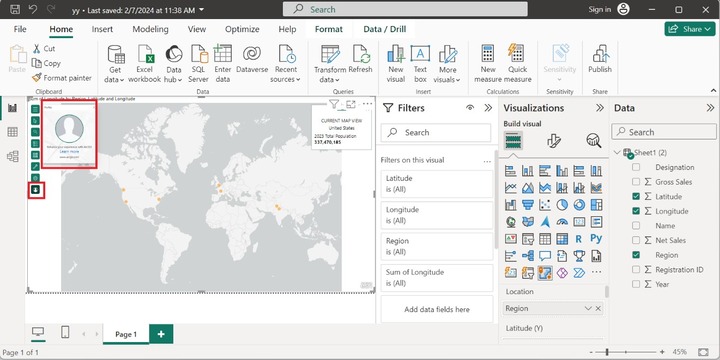Open the ArcGIS layers list tool
720x360 pixels.
coord(35,109)
